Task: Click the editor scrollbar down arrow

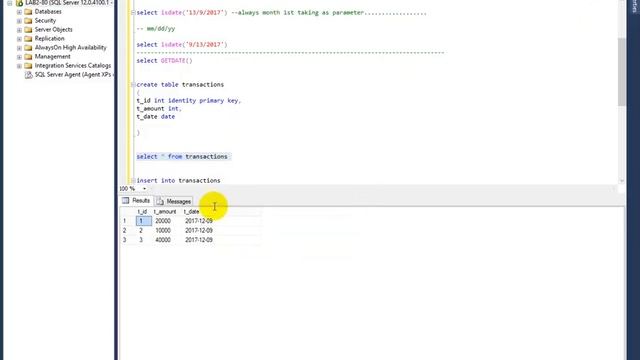Action: pyautogui.click(x=622, y=181)
